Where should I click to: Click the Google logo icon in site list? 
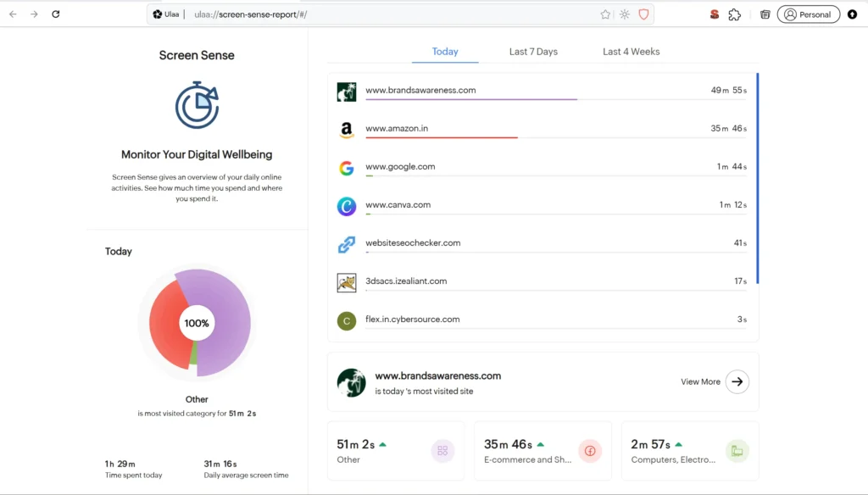click(346, 168)
